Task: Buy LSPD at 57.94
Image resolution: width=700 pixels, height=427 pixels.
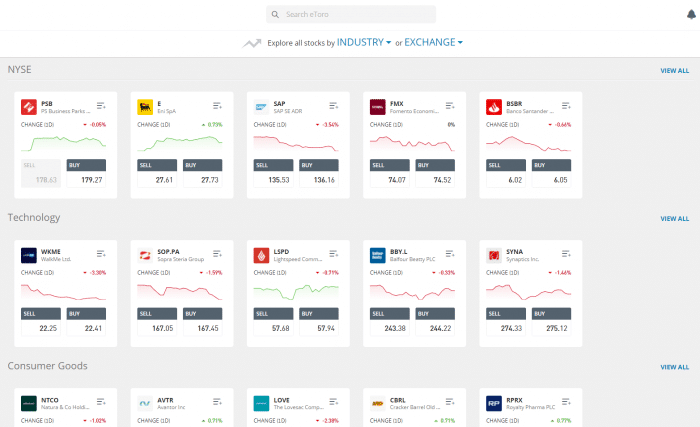Action: pyautogui.click(x=319, y=322)
